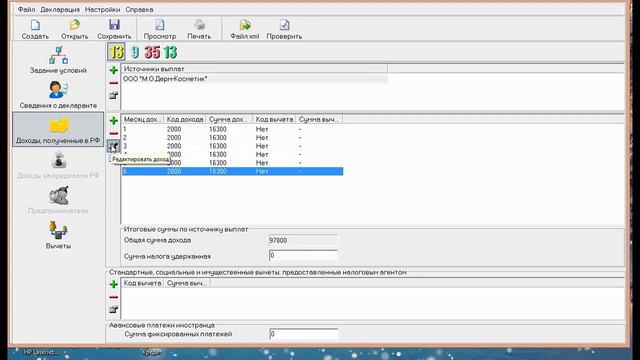Click HP LaserJet taskbar item

pyautogui.click(x=41, y=352)
